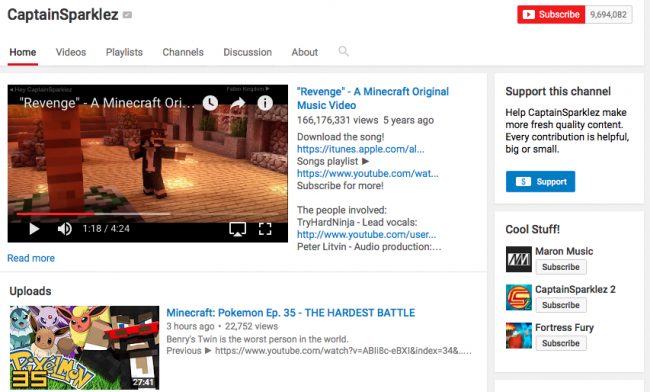Click the Pixelmon 35 video thumbnail
650x392 pixels.
[85, 348]
